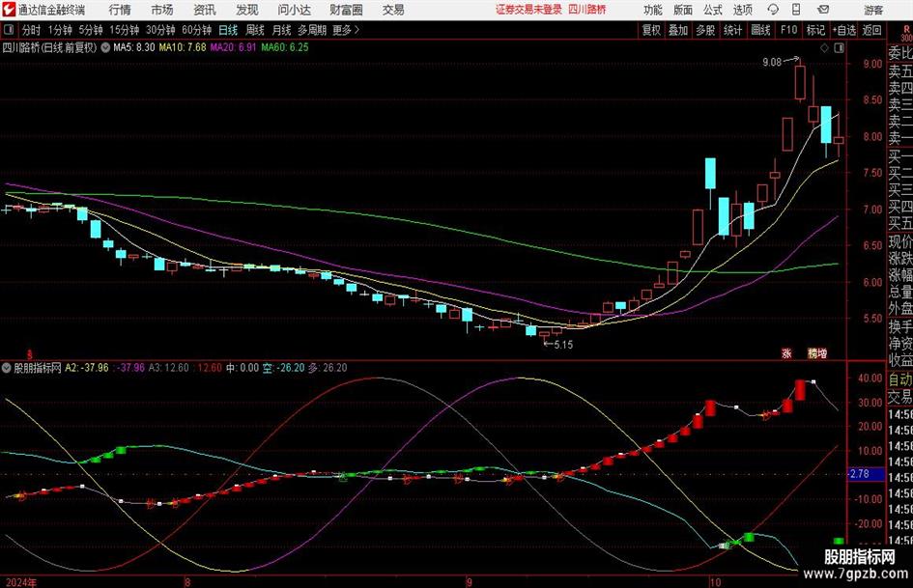Switch to 60分钟 period tab
The image size is (913, 588).
pyautogui.click(x=197, y=30)
